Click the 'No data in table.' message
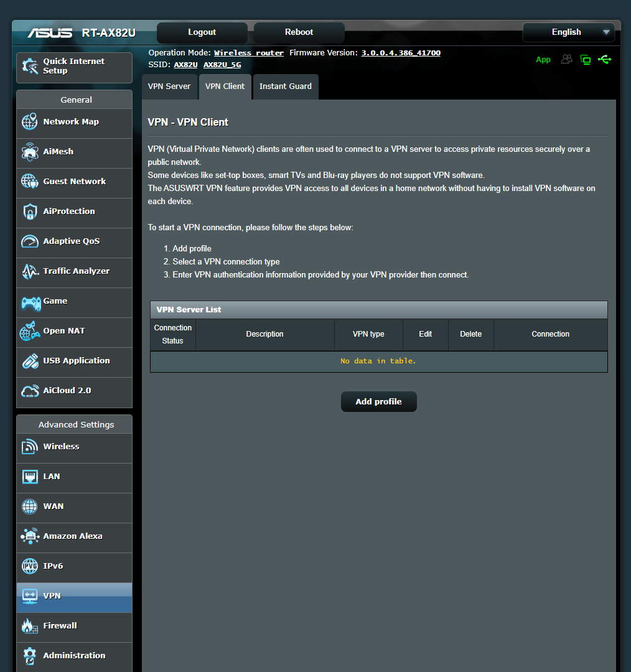Viewport: 631px width, 672px height. 378,362
